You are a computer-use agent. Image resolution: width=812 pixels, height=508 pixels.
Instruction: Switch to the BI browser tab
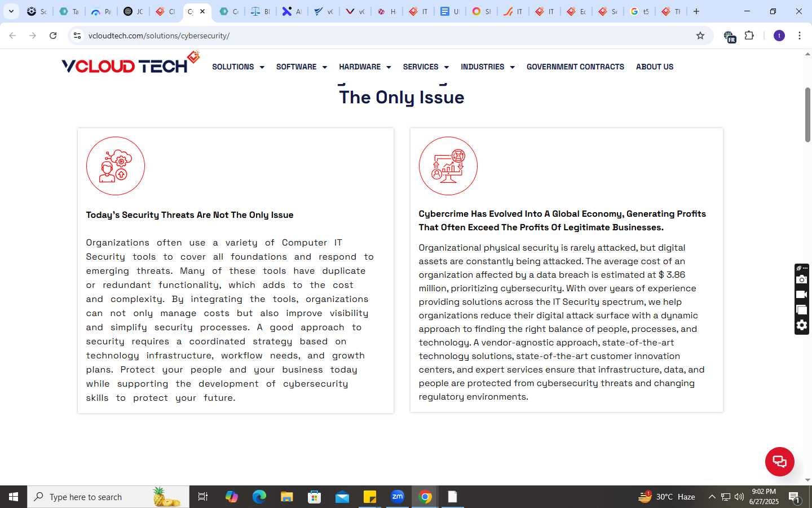[260, 11]
